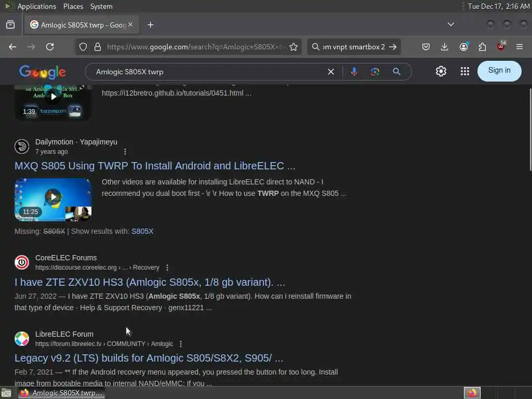Open Google quick settings gear
Image resolution: width=532 pixels, height=399 pixels.
(x=441, y=71)
